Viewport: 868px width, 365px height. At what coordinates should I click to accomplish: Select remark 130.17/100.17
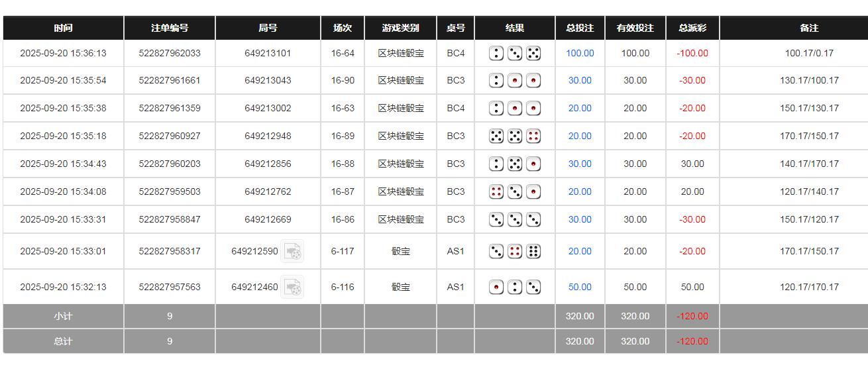(x=809, y=80)
